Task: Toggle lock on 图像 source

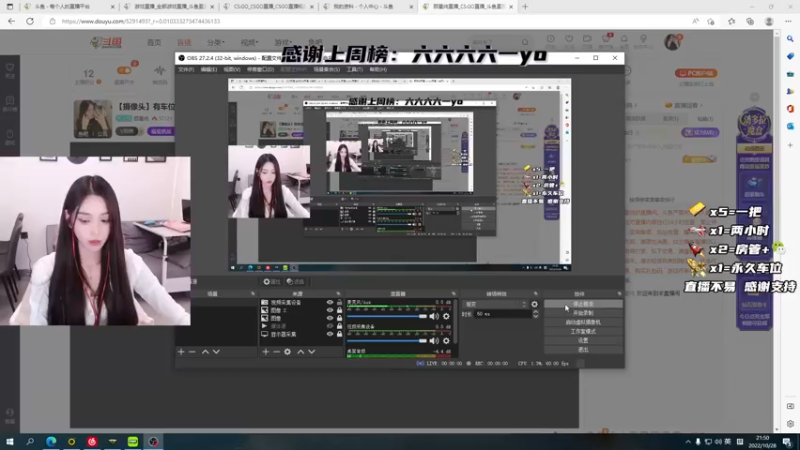Action: [x=339, y=318]
